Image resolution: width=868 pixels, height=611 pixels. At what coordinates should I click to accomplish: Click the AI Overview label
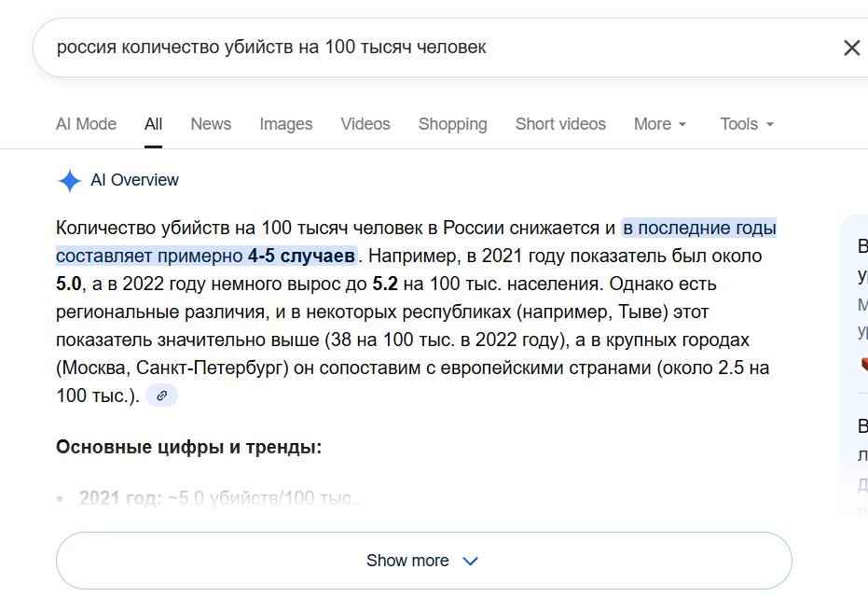[134, 180]
